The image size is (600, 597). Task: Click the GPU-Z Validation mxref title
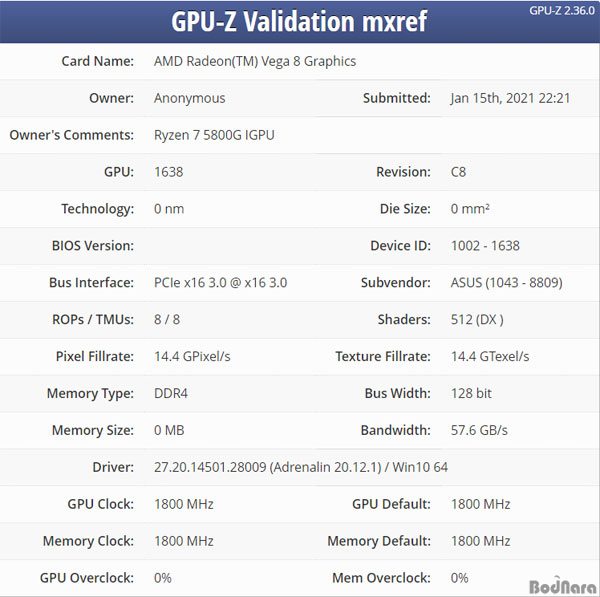point(299,21)
